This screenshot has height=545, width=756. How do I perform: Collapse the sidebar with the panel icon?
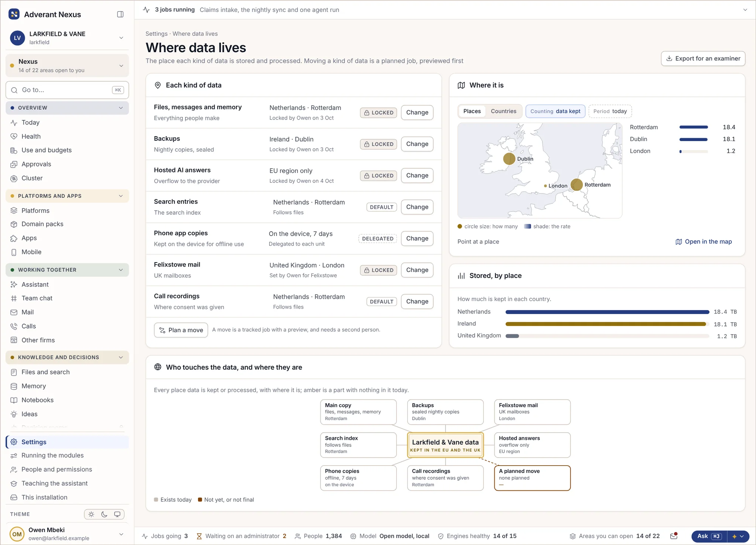[x=120, y=14]
